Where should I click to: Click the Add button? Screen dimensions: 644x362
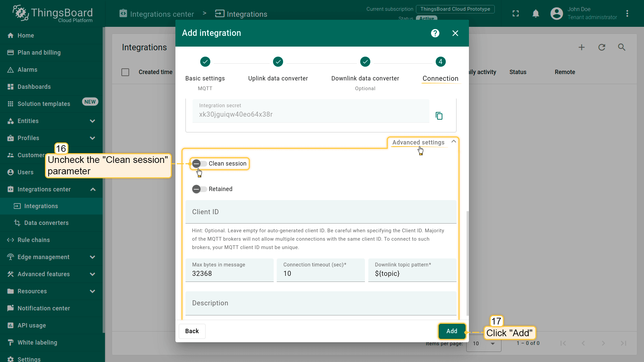tap(451, 331)
